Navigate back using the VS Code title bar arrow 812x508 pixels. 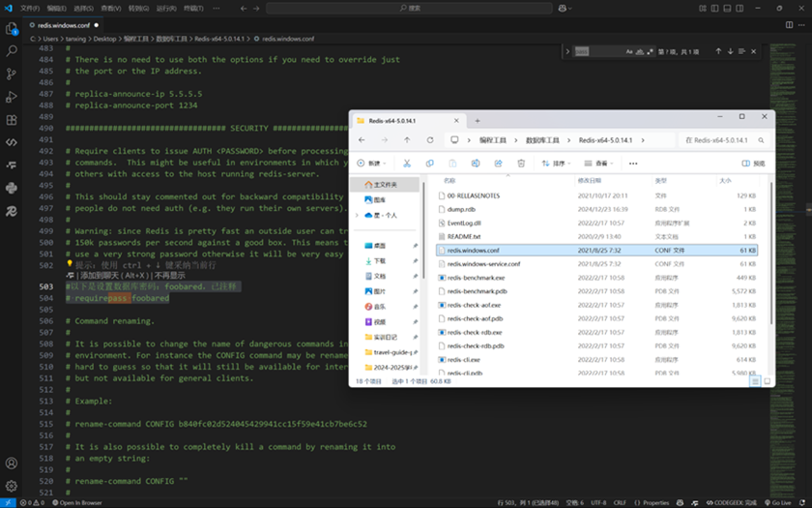point(244,9)
